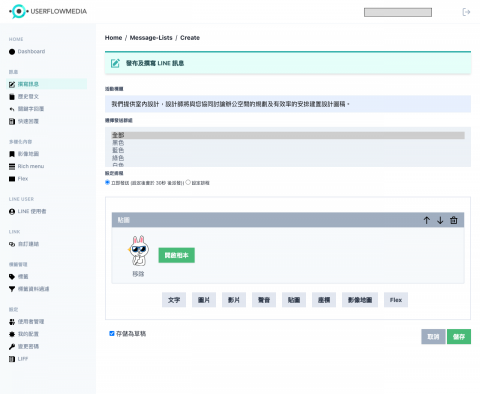Click the quick reply book icon in sidebar
Image resolution: width=480 pixels, height=394 pixels.
(x=12, y=121)
